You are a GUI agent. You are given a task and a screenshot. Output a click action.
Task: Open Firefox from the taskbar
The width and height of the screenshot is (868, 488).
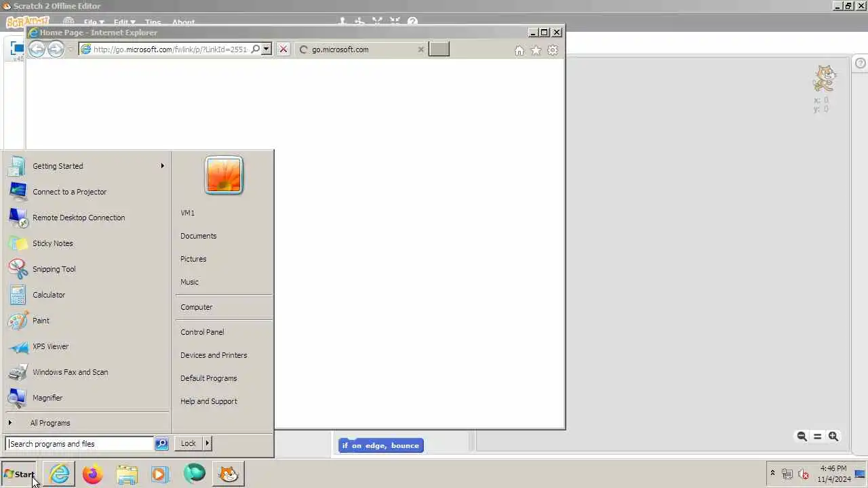[93, 474]
